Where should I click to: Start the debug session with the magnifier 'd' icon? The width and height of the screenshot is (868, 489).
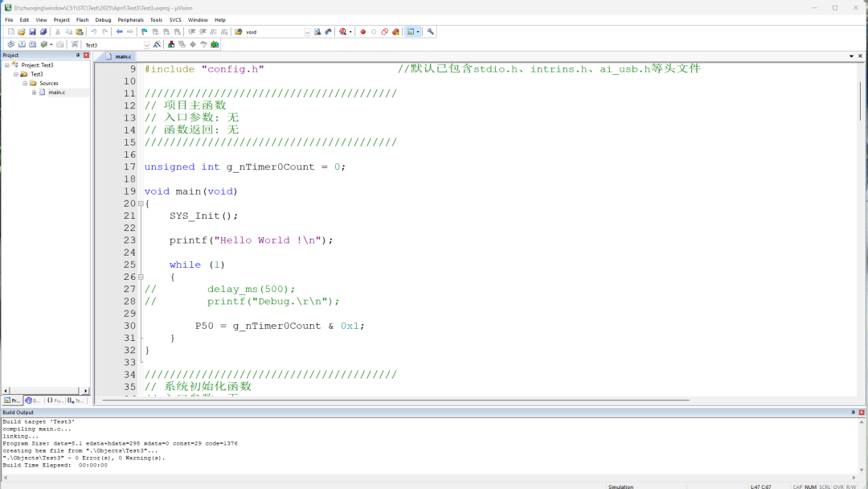click(x=343, y=32)
